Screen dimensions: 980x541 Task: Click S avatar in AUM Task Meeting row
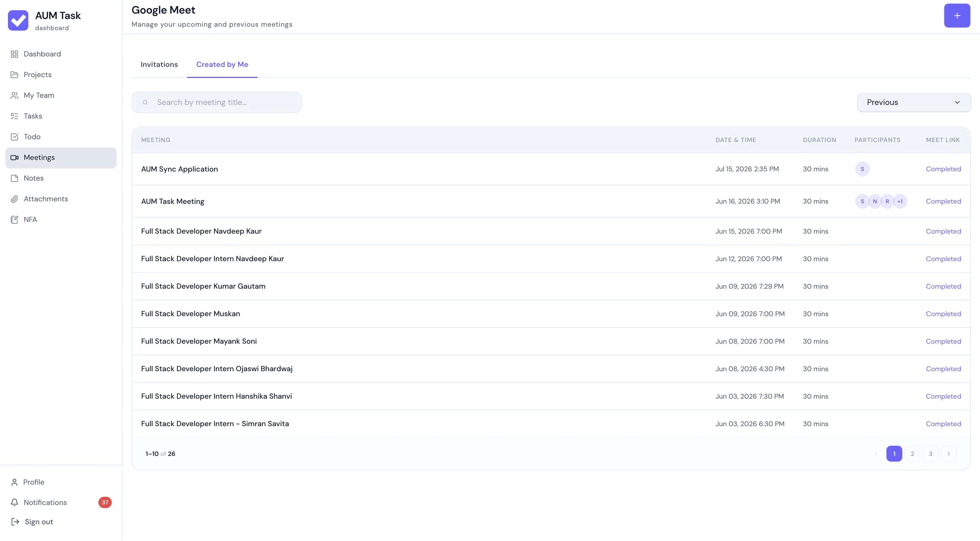862,201
